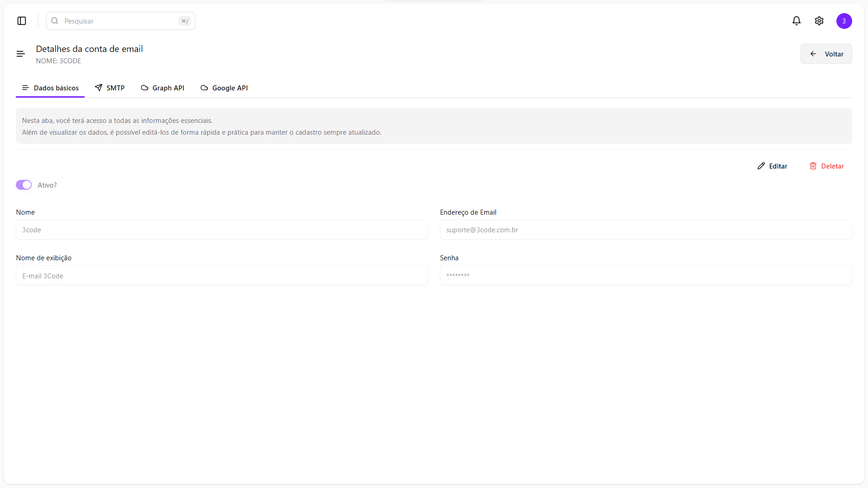Click the red trash Deletar icon
Screen dimensions: 868x488
(813, 166)
